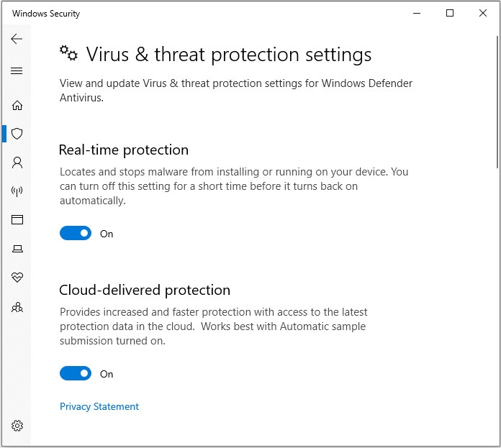
Task: Close the Windows Security window
Action: tap(483, 13)
